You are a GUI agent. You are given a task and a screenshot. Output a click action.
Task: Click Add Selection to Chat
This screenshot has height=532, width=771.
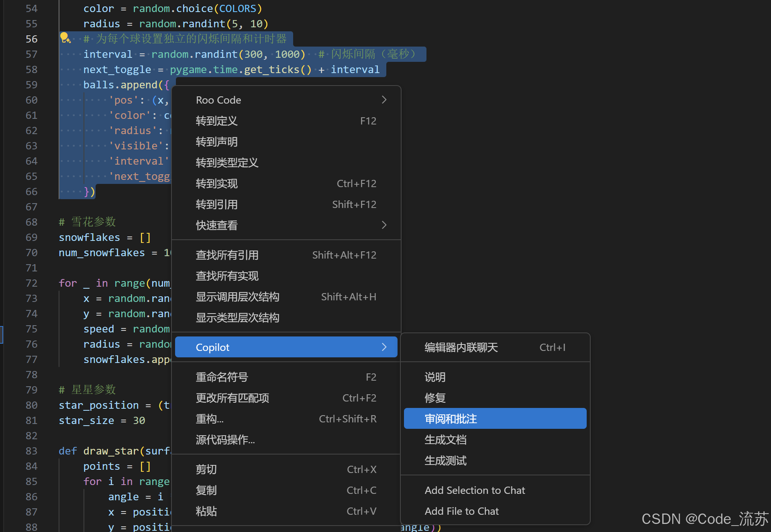(475, 490)
